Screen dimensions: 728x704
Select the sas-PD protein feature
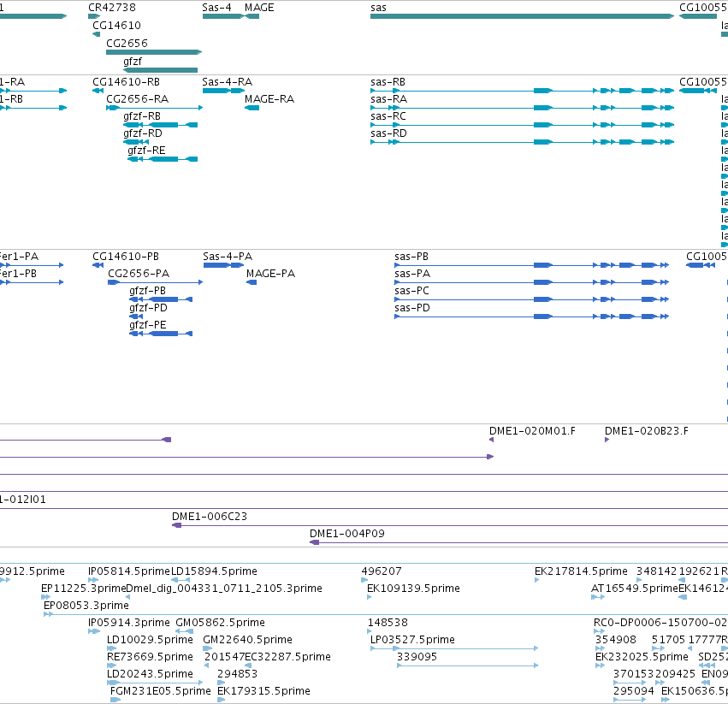click(531, 317)
